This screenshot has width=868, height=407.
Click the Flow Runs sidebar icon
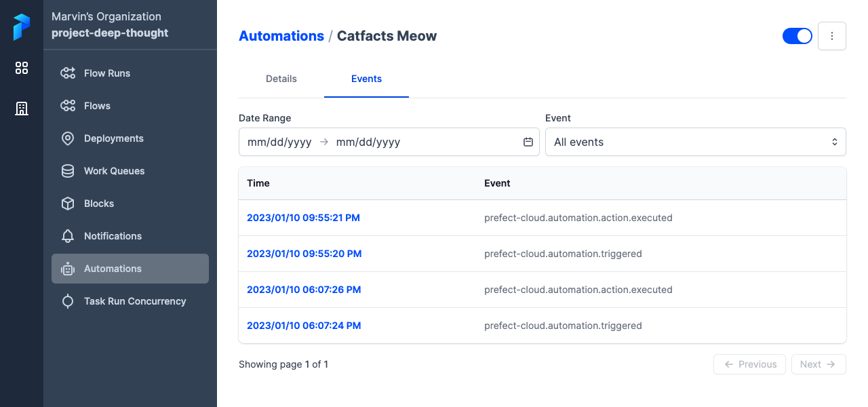click(x=68, y=73)
